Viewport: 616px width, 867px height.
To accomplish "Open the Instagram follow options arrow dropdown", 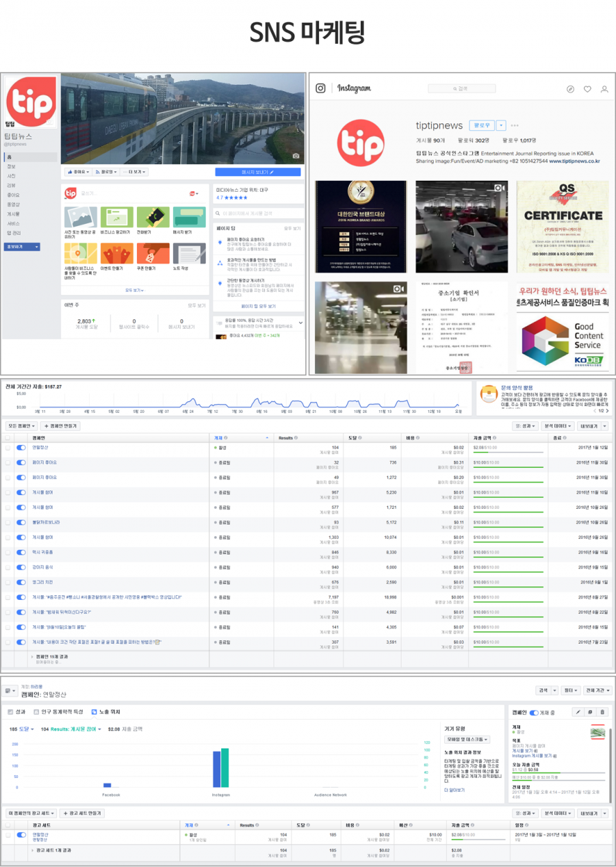I will [x=501, y=125].
